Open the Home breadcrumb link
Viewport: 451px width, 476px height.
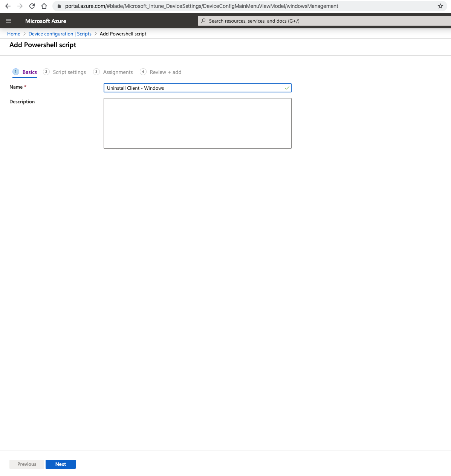point(14,34)
